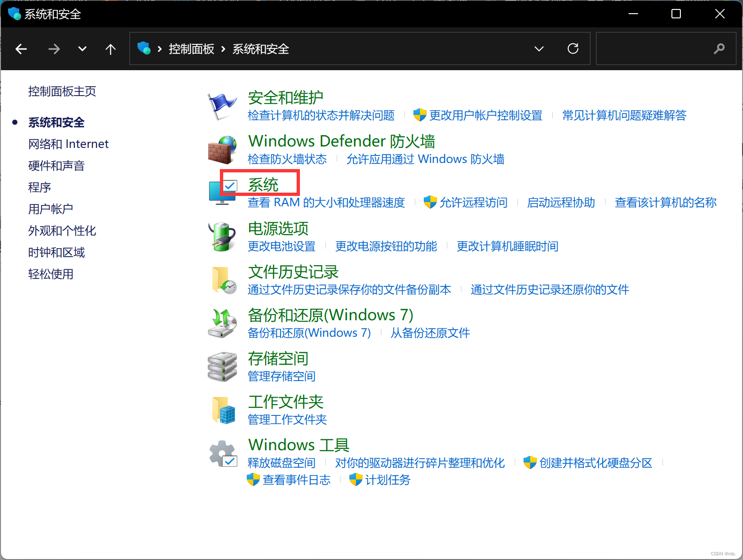Screen dimensions: 743x560
Task: Open the 文件历史记录 heading
Action: coord(293,271)
